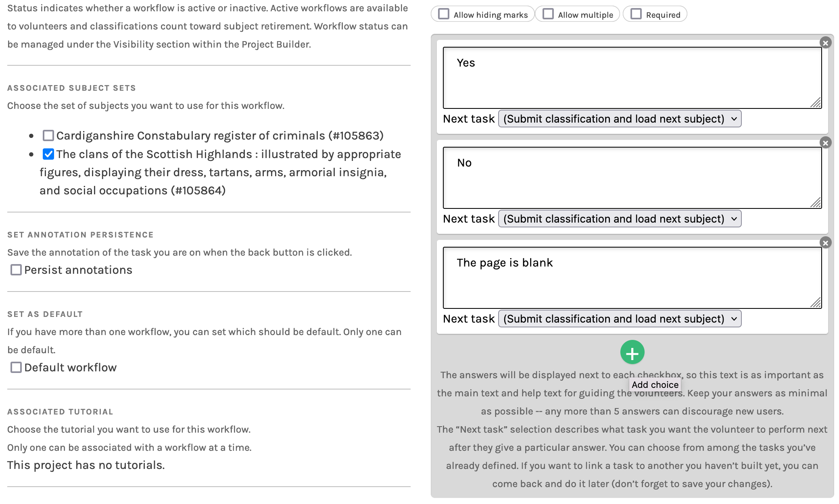Grab resize handle of the 'Yes' textarea
This screenshot has width=839, height=504.
tap(816, 103)
